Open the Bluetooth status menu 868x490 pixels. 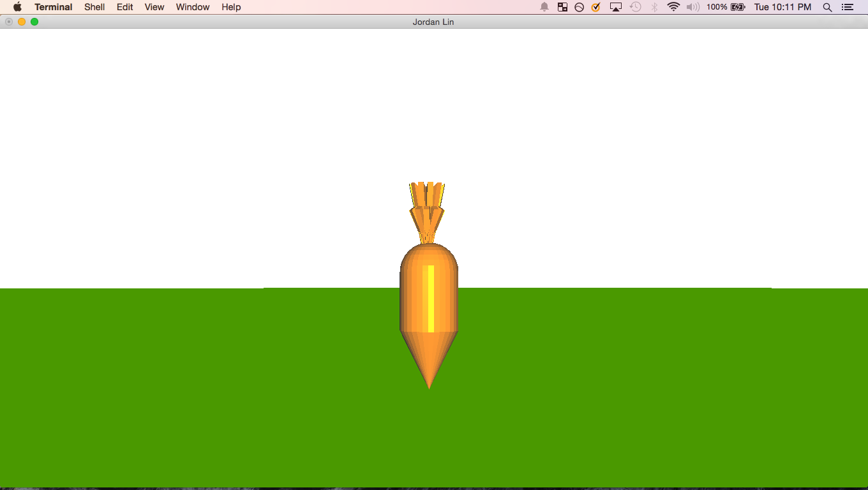(x=654, y=7)
